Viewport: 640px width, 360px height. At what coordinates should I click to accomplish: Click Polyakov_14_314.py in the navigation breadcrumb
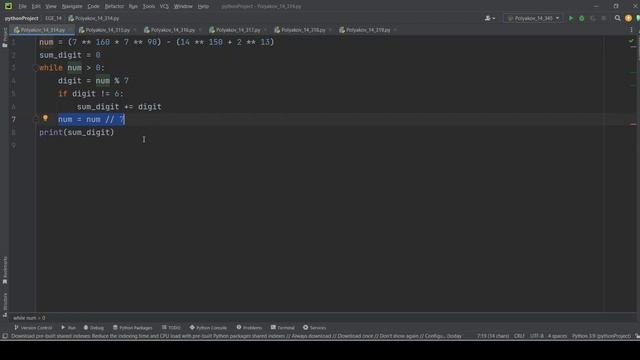click(x=94, y=18)
